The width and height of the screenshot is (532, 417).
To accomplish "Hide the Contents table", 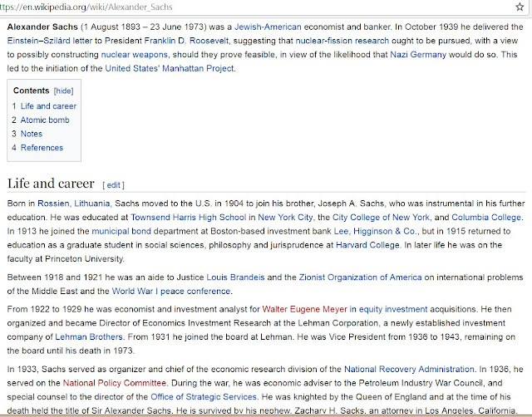I will (x=63, y=91).
